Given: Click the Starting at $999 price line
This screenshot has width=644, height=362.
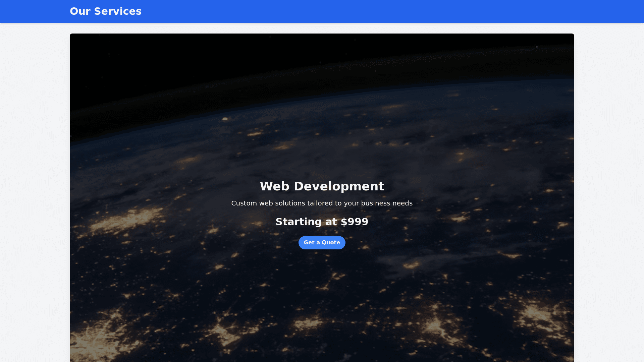Looking at the screenshot, I should click(322, 222).
